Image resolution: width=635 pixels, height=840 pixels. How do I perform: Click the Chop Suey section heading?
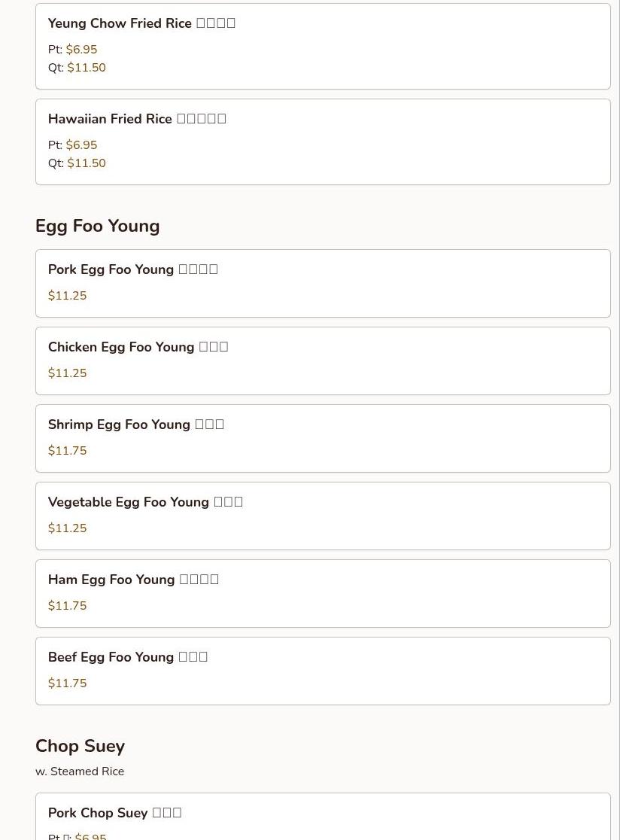(x=80, y=746)
